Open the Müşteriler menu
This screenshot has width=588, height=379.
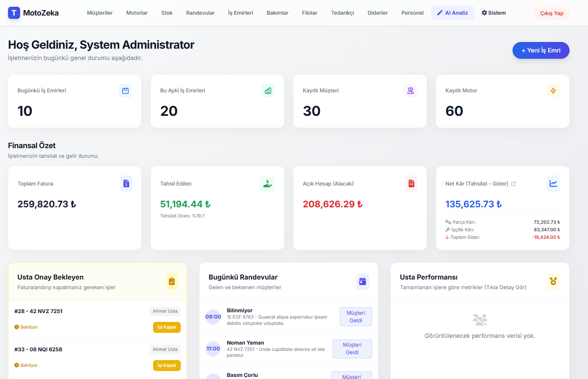pos(100,13)
